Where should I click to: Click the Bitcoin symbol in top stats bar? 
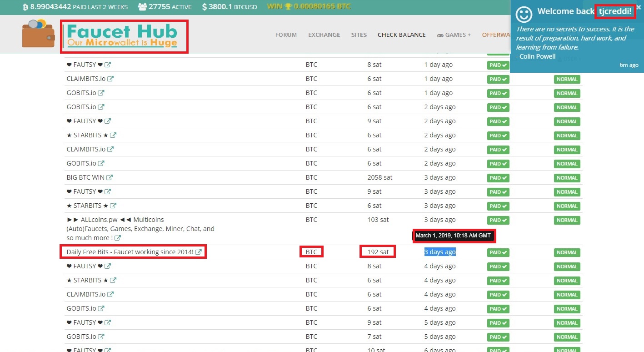point(25,7)
